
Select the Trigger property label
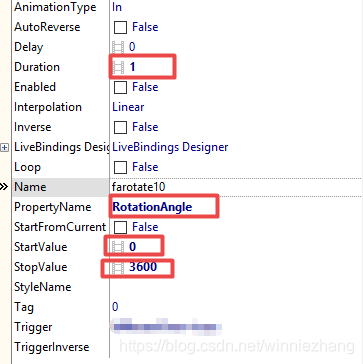33,327
